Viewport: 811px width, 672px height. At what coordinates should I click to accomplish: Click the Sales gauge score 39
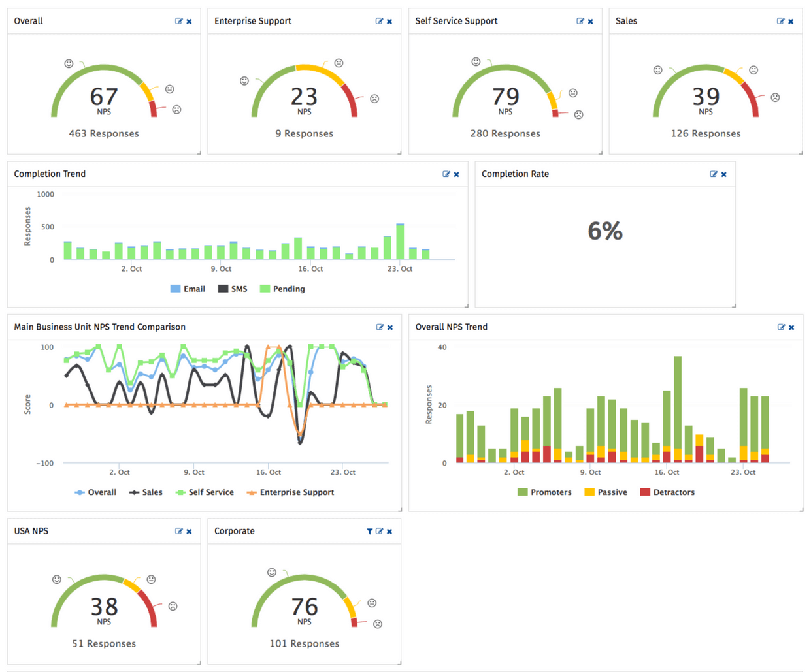[x=706, y=97]
